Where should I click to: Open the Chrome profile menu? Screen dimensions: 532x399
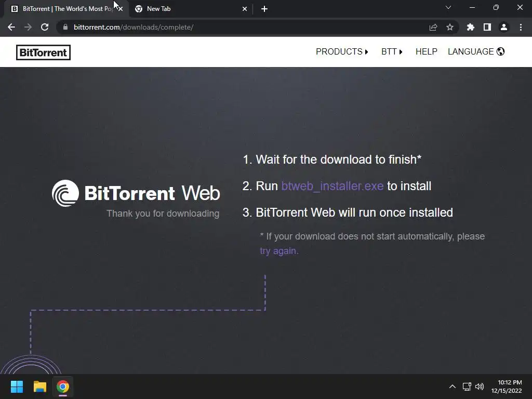click(x=504, y=27)
